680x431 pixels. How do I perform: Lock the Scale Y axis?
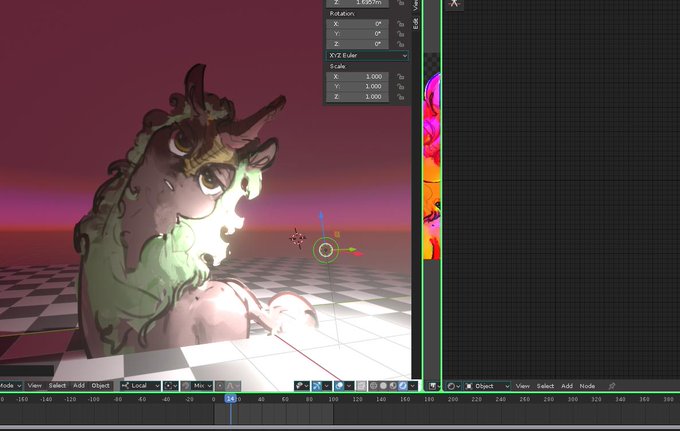[400, 86]
